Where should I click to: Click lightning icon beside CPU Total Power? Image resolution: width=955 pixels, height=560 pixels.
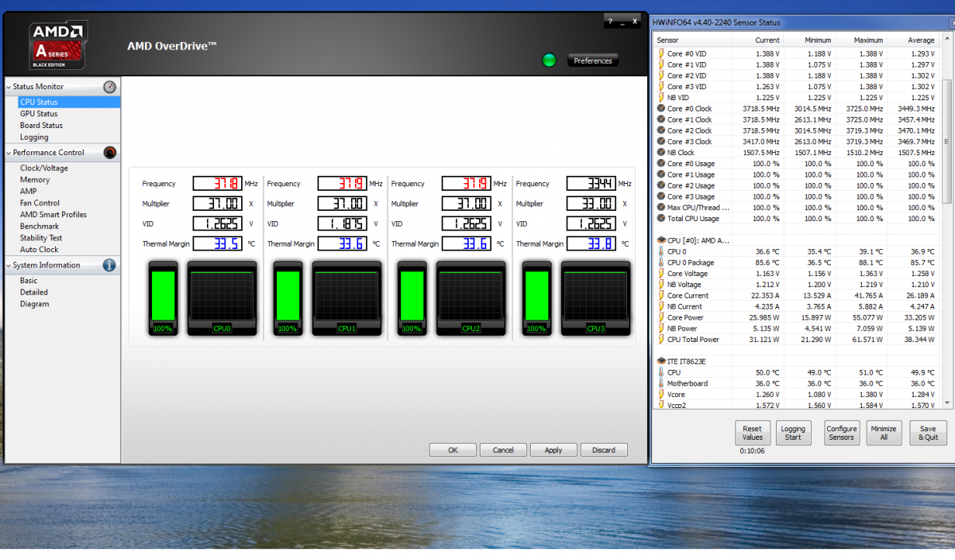pos(661,340)
